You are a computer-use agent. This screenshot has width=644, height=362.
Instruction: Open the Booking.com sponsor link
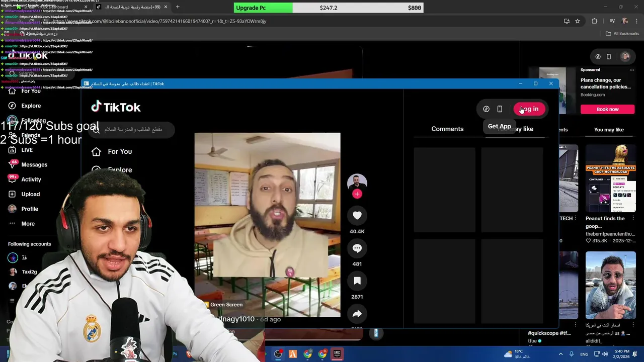[593, 95]
